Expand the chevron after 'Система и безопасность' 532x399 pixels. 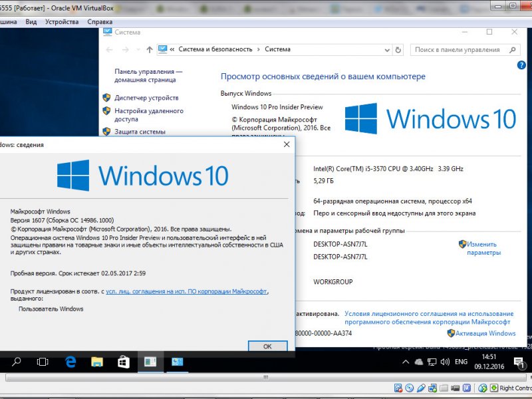click(x=258, y=49)
